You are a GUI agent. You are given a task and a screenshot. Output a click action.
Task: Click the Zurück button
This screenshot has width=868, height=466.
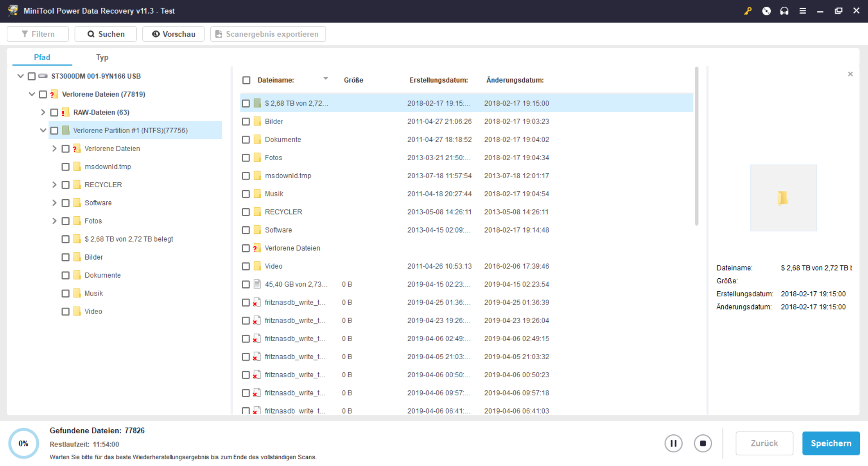764,443
